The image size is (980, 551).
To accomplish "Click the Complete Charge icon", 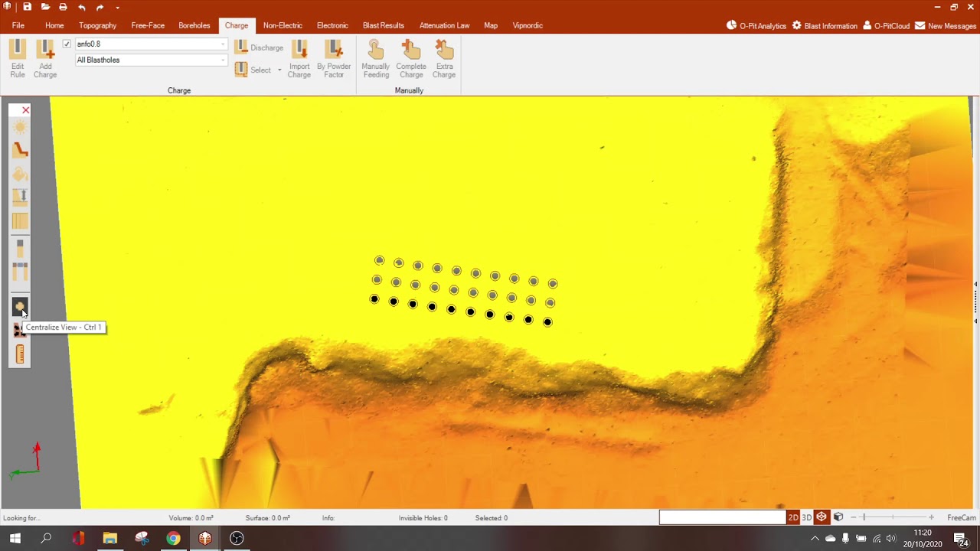I will point(411,59).
